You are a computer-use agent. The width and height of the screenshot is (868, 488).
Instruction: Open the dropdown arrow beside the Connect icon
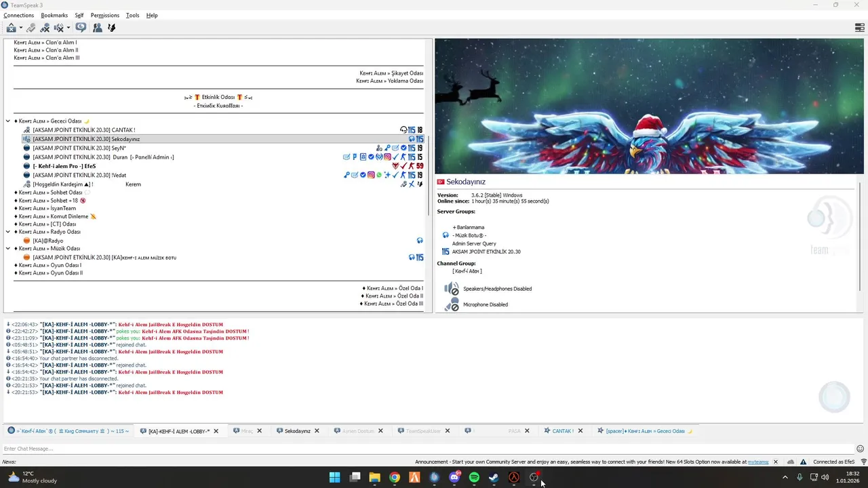pyautogui.click(x=21, y=28)
